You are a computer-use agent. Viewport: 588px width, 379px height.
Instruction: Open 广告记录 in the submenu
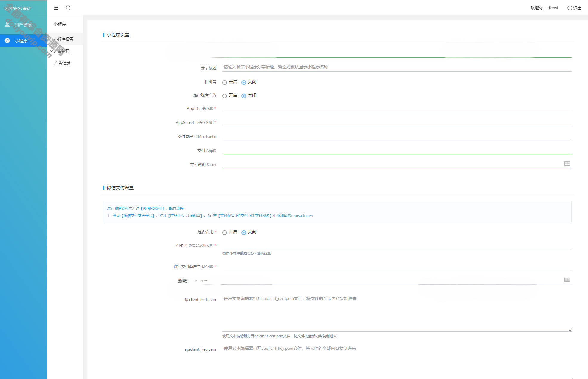[62, 63]
